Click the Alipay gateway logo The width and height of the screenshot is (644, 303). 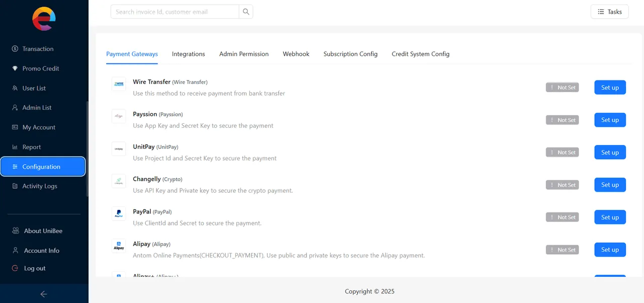click(x=119, y=246)
